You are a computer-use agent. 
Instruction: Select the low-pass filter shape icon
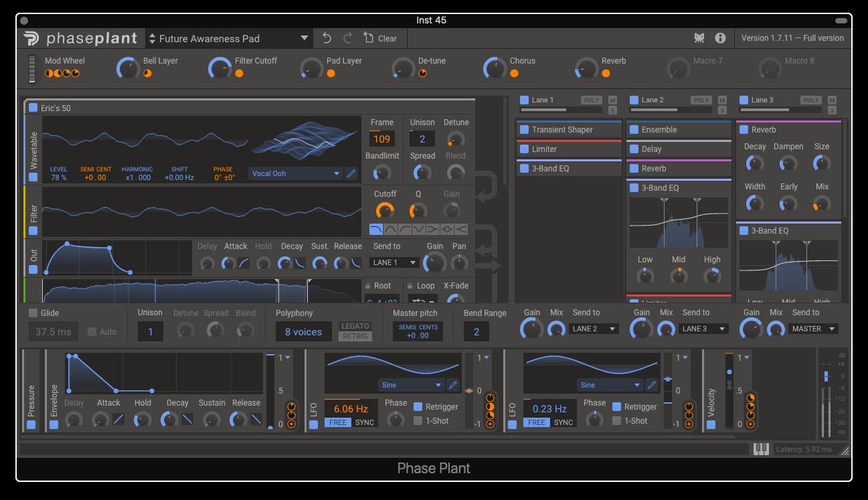coord(376,230)
